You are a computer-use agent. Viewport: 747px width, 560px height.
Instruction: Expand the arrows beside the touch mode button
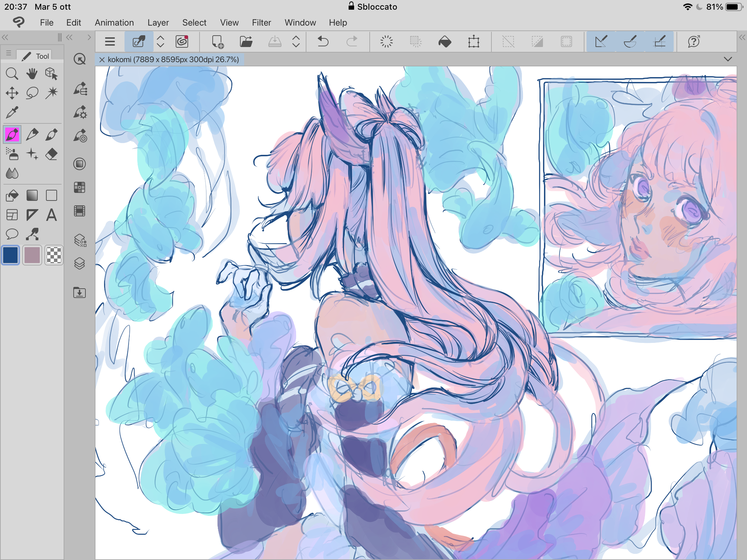coord(160,42)
